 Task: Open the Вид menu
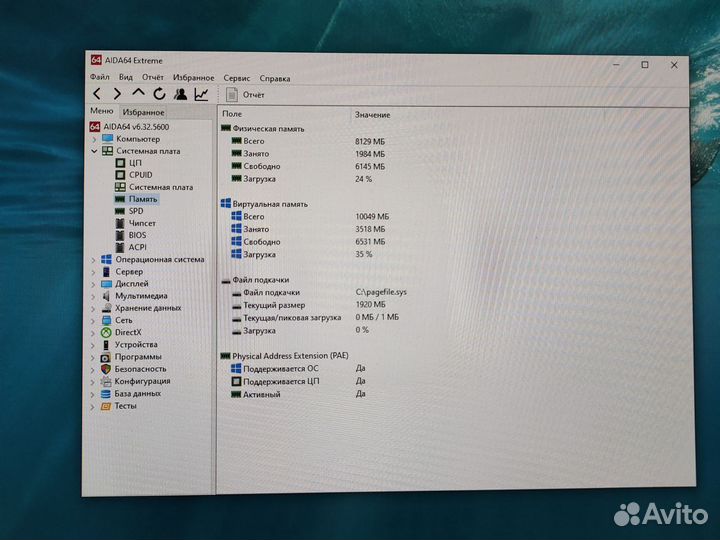pyautogui.click(x=126, y=77)
